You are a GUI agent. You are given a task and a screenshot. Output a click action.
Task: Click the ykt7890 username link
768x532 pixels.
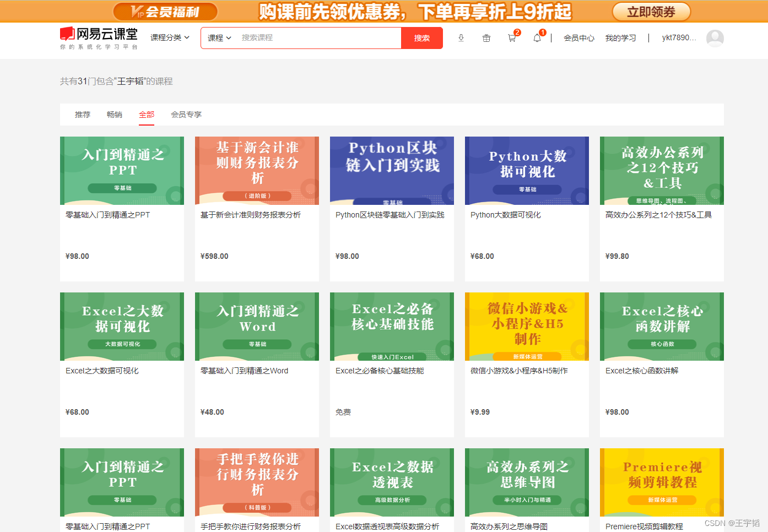click(x=679, y=38)
